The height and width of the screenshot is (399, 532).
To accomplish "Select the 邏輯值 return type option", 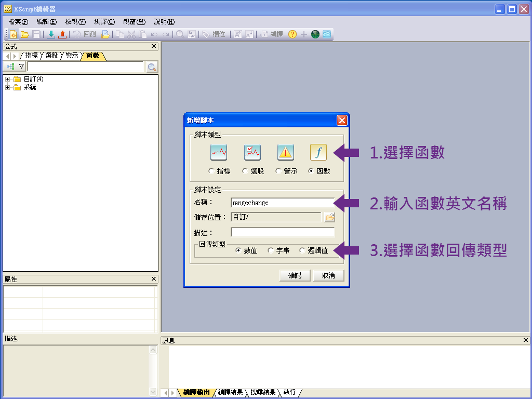I will [x=302, y=250].
